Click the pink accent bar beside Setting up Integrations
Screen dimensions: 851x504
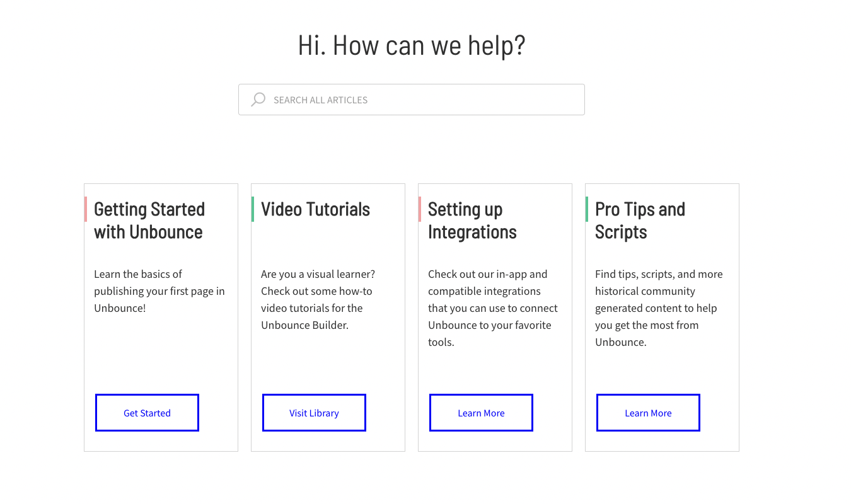click(420, 209)
